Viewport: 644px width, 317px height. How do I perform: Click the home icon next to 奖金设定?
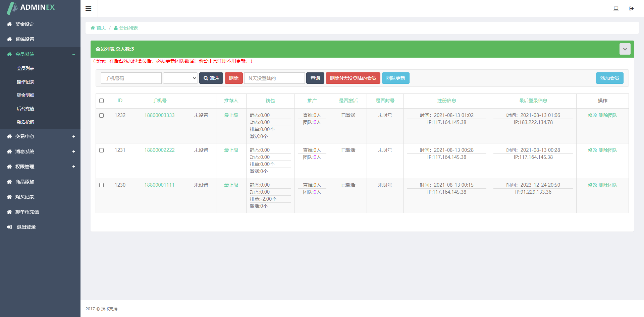9,24
